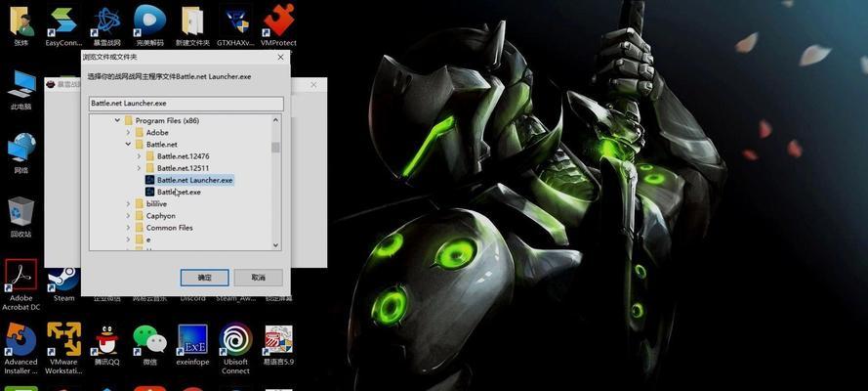Open the 此电脑 This PC icon

[x=21, y=90]
